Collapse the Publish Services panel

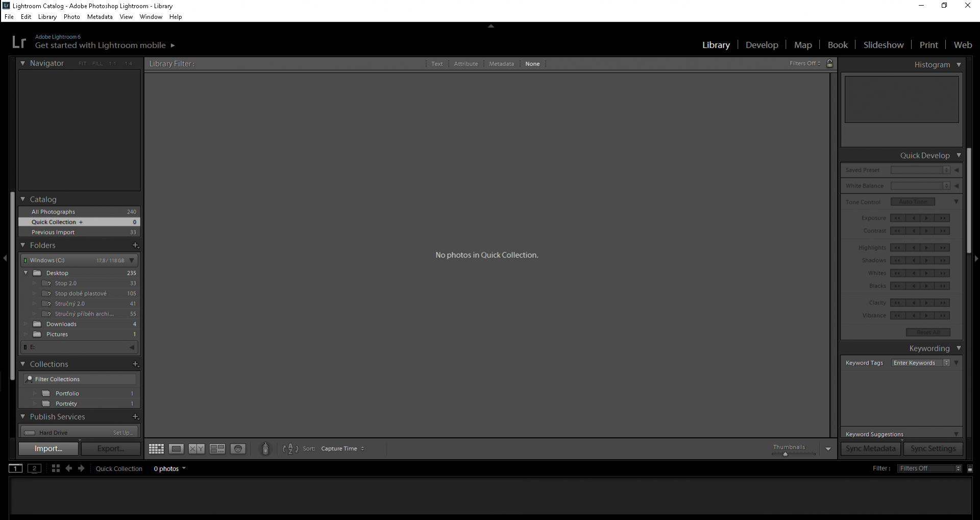[x=23, y=417]
